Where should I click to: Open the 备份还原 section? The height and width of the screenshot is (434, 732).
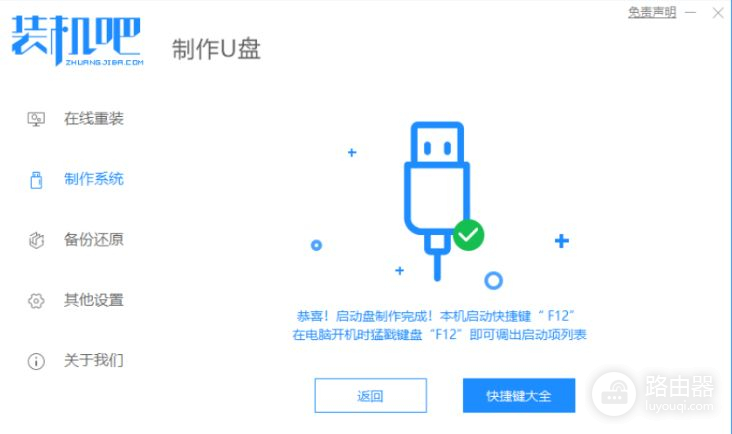93,240
